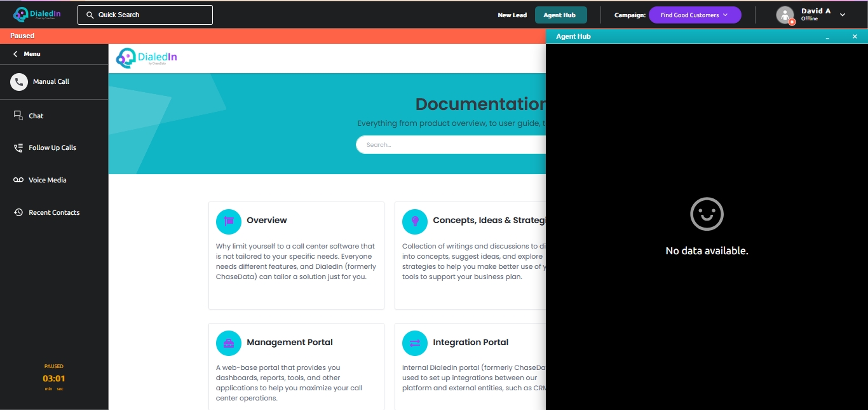The image size is (868, 410).
Task: Click the New Lead link
Action: point(512,15)
